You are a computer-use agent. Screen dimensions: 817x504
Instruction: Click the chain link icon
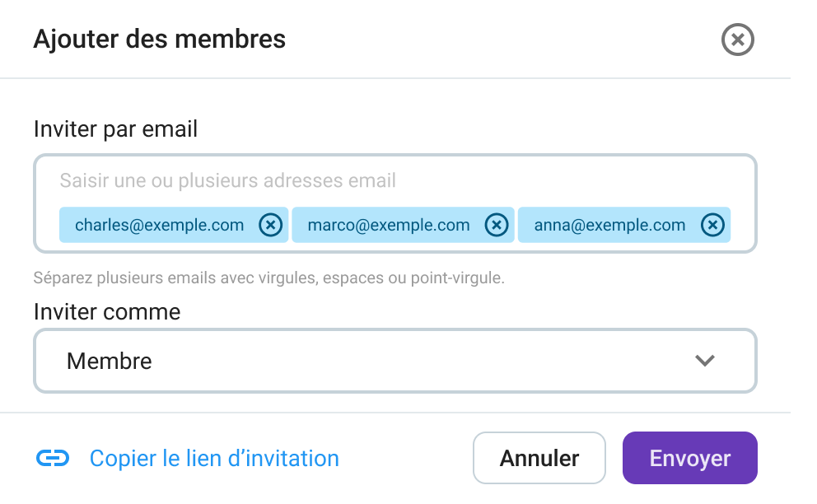[x=53, y=459]
